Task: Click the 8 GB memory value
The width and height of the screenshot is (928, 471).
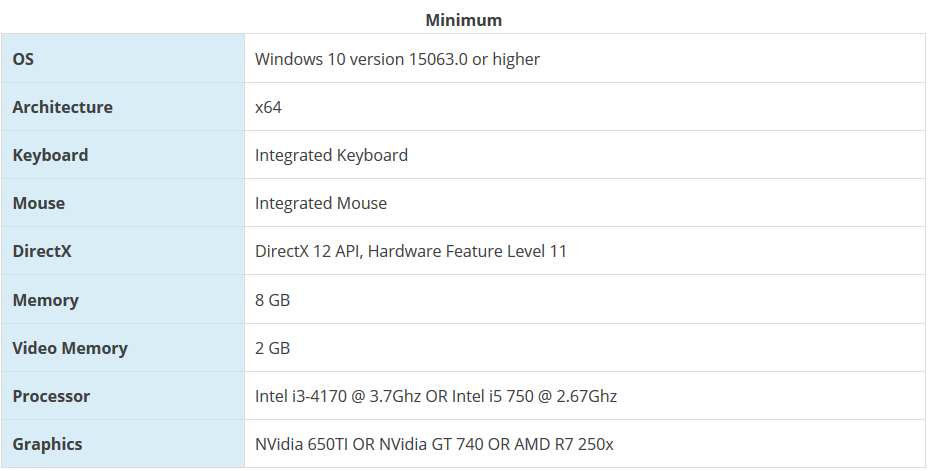Action: click(272, 300)
